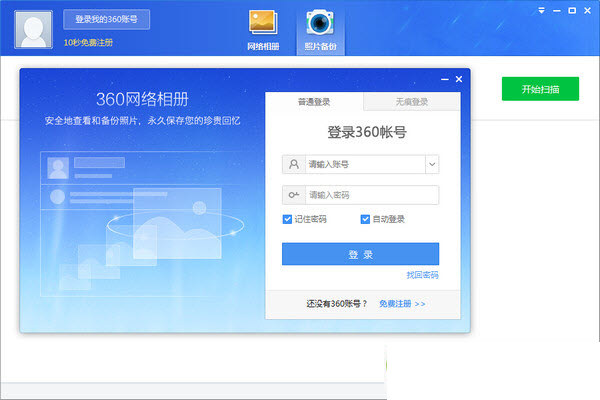This screenshot has height=400, width=600.
Task: Start scanning with 开始扫描 button
Action: [540, 89]
